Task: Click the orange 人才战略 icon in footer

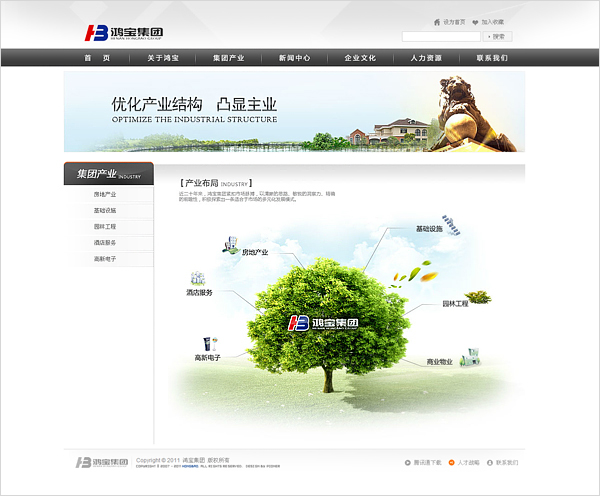Action: 451,463
